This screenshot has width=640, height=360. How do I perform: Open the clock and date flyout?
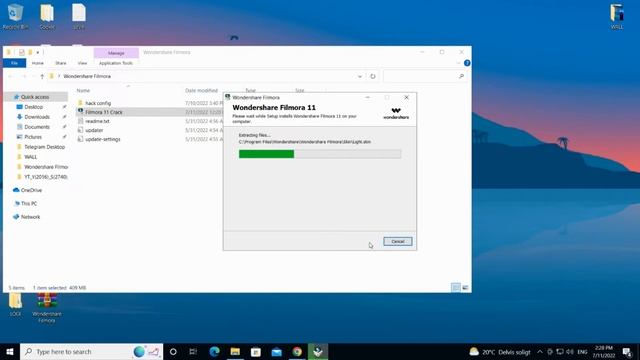(x=604, y=352)
